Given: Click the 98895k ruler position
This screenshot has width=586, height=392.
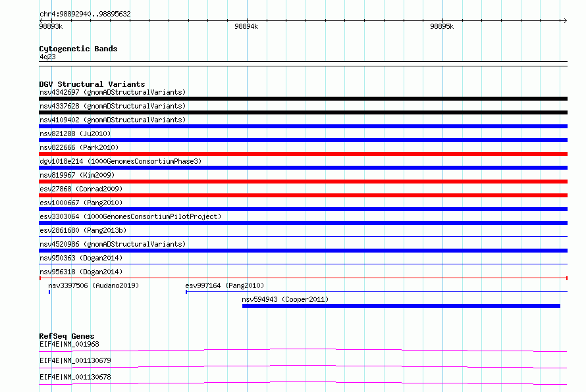Looking at the screenshot, I should pos(442,26).
